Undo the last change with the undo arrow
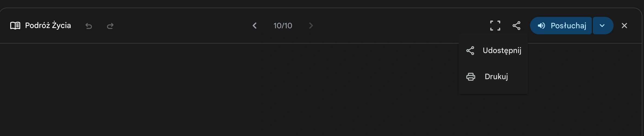644x136 pixels. pos(89,26)
